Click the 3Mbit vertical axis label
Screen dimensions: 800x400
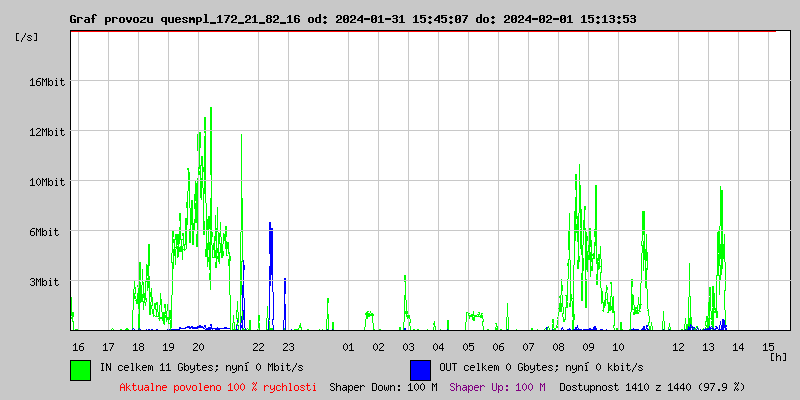pyautogui.click(x=46, y=282)
